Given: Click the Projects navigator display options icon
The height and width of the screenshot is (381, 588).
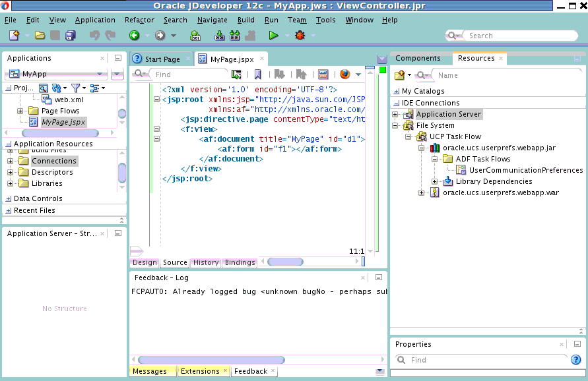Looking at the screenshot, I should pos(94,88).
